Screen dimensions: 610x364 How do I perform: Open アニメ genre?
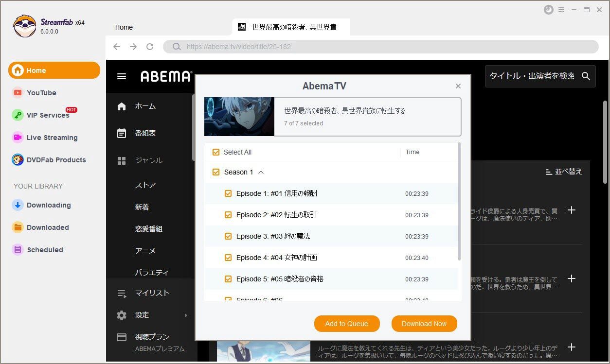tap(145, 251)
